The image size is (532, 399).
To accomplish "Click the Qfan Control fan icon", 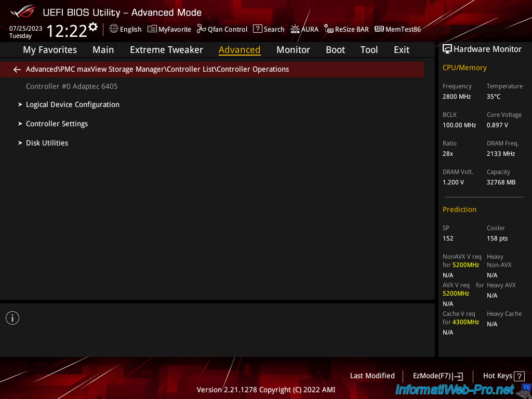I will tap(202, 29).
